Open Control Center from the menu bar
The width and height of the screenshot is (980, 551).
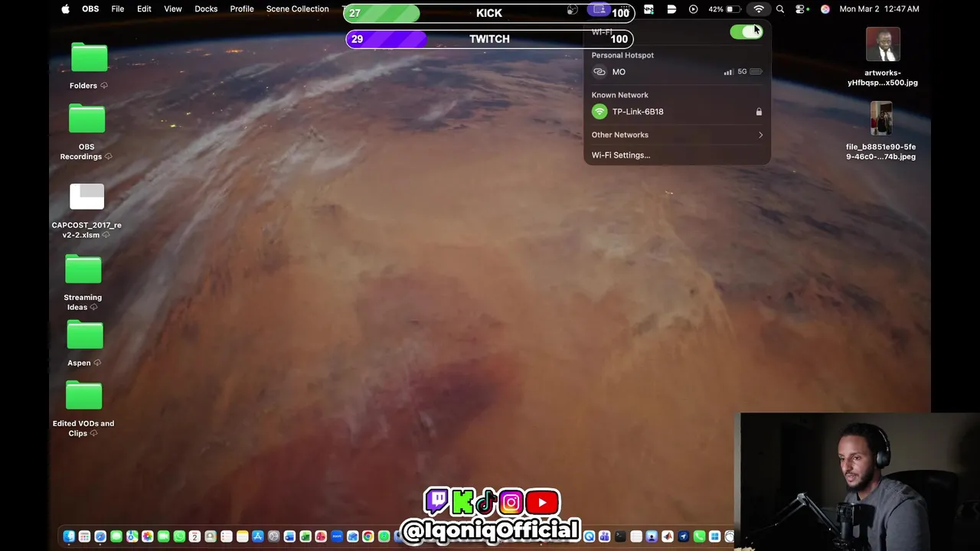click(x=802, y=9)
